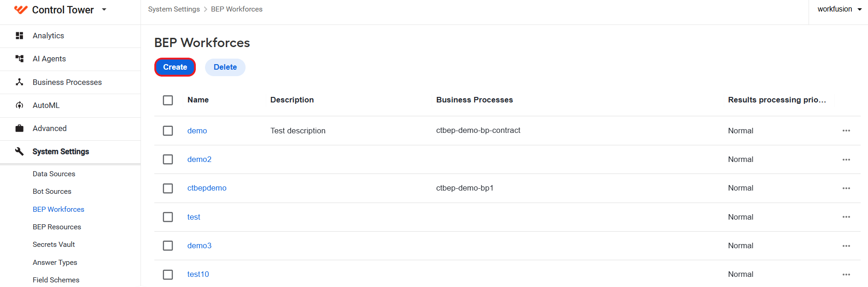The height and width of the screenshot is (287, 868).
Task: Expand the Control Tower dropdown arrow
Action: point(104,9)
